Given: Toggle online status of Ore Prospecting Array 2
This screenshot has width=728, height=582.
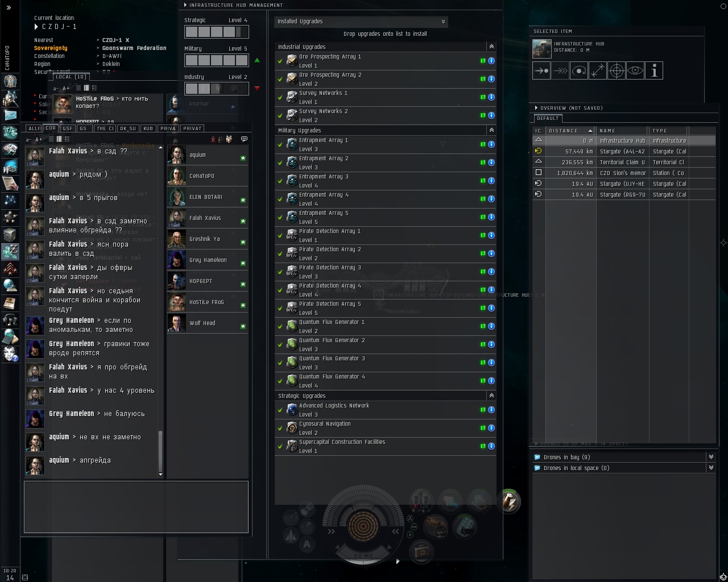Looking at the screenshot, I should (x=483, y=79).
